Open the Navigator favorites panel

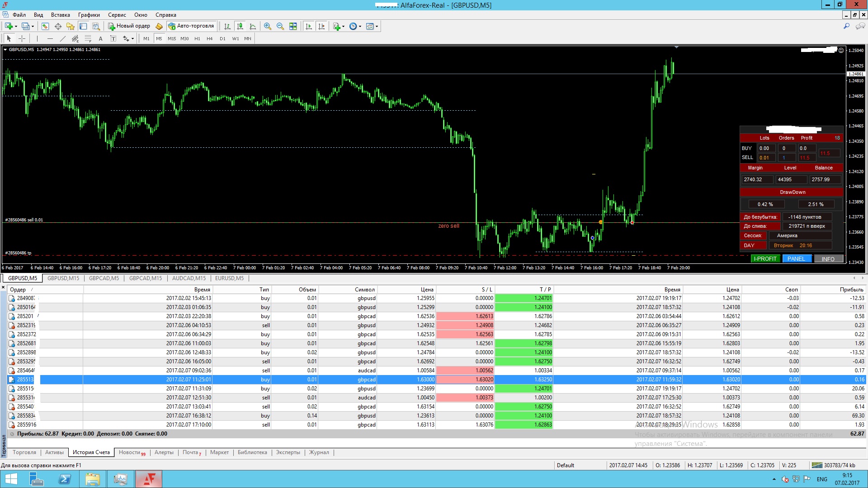(71, 26)
